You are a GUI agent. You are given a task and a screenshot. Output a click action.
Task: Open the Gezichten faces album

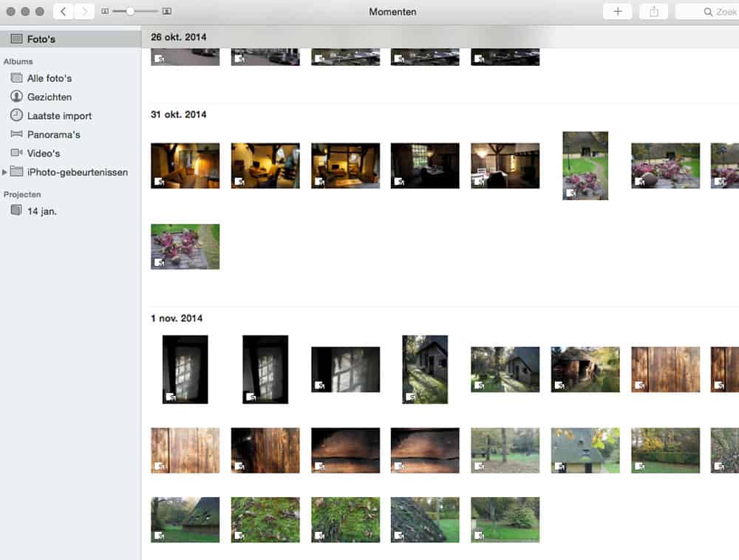tap(49, 97)
